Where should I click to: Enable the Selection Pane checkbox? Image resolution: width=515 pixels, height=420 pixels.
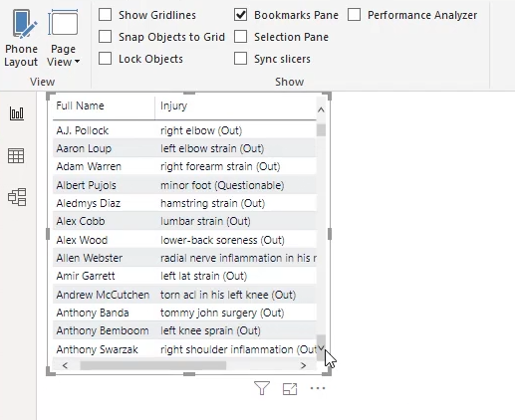(240, 37)
